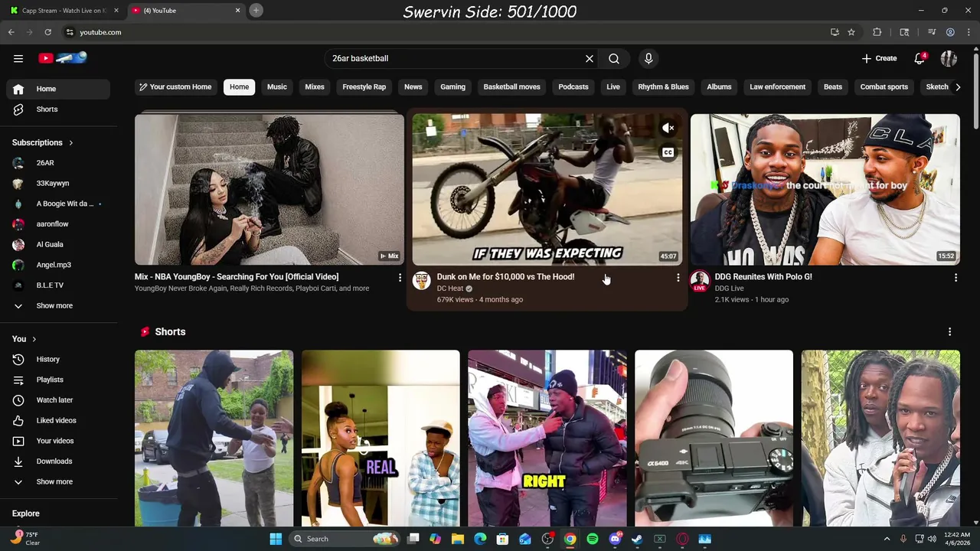Switch to the Capp Stream browser tab

(64, 11)
